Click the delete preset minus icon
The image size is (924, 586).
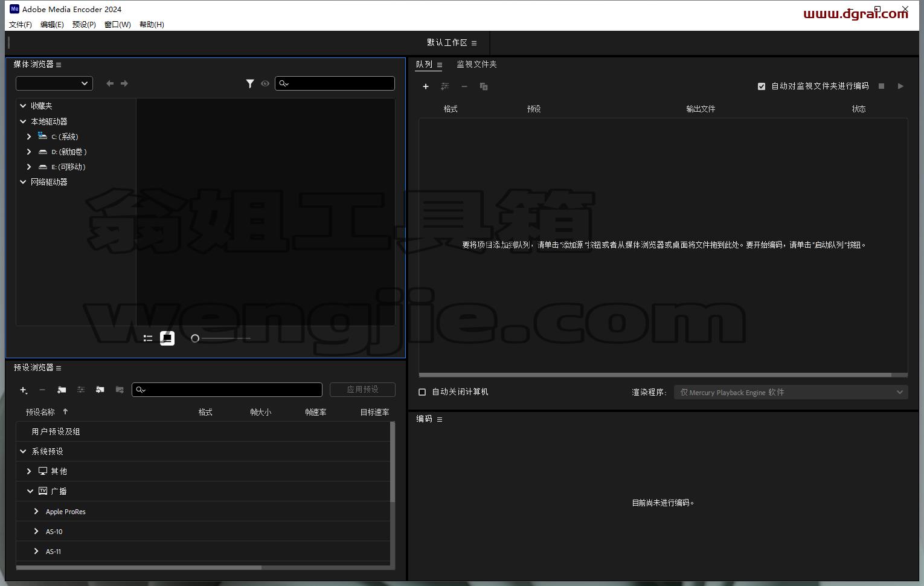(42, 390)
